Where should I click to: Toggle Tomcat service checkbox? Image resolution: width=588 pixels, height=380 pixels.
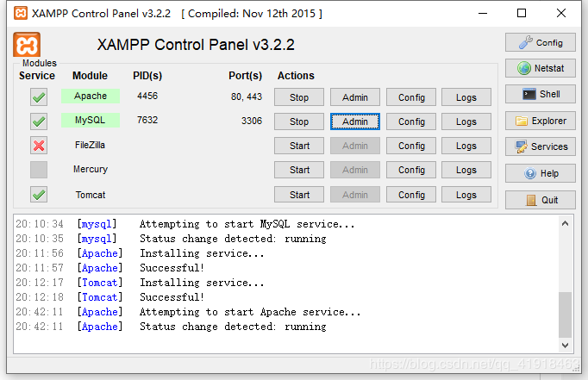[39, 195]
